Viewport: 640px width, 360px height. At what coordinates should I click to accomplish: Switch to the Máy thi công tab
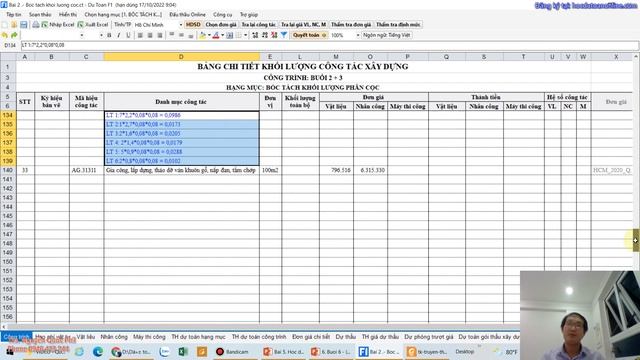pos(149,337)
